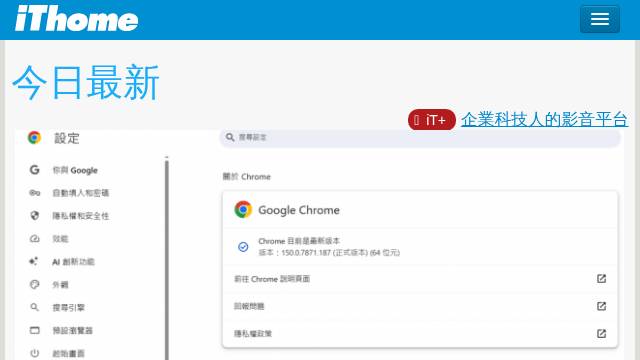Select 搜尋引擎 sidebar item
The image size is (640, 360).
tap(68, 307)
